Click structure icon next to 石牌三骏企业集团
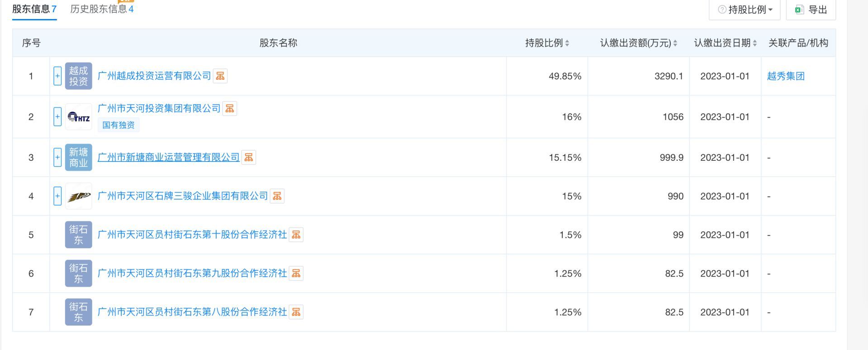Screen dimensions: 868x350 [x=277, y=196]
